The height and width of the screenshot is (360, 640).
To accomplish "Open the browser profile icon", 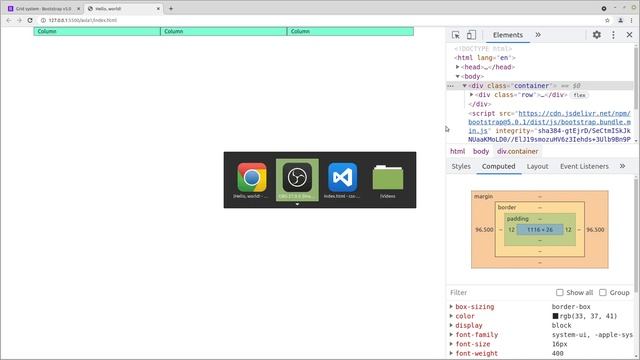I will tap(620, 20).
